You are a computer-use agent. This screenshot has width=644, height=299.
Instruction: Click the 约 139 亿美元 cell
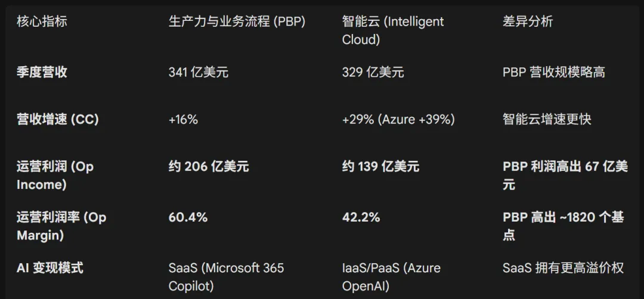(380, 166)
